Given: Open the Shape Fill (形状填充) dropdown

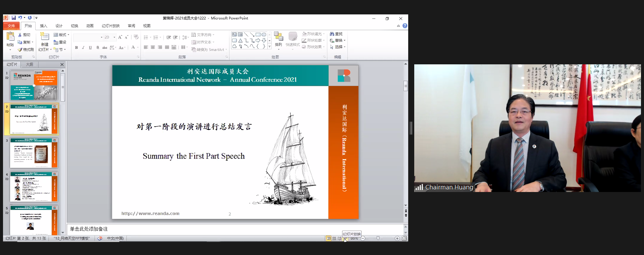Looking at the screenshot, I should tap(313, 34).
